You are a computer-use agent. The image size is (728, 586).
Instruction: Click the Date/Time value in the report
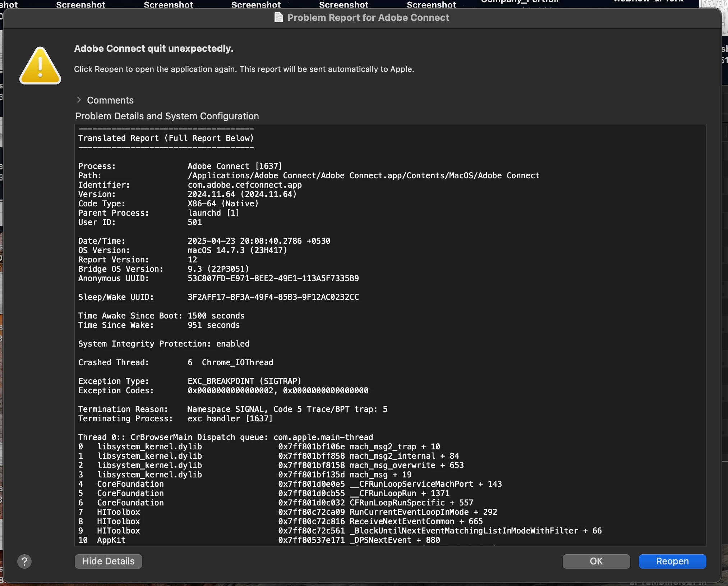point(259,241)
